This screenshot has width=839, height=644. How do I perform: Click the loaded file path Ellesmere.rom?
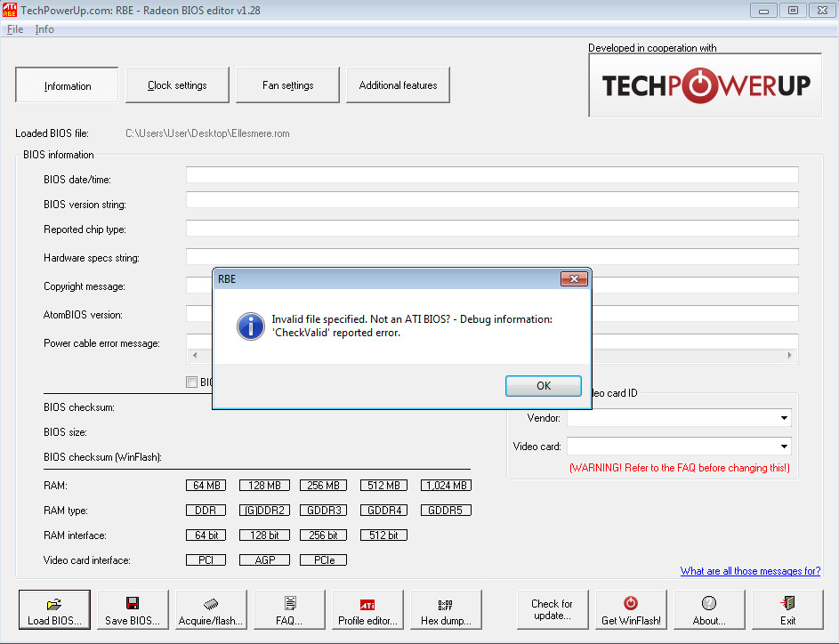click(x=207, y=133)
